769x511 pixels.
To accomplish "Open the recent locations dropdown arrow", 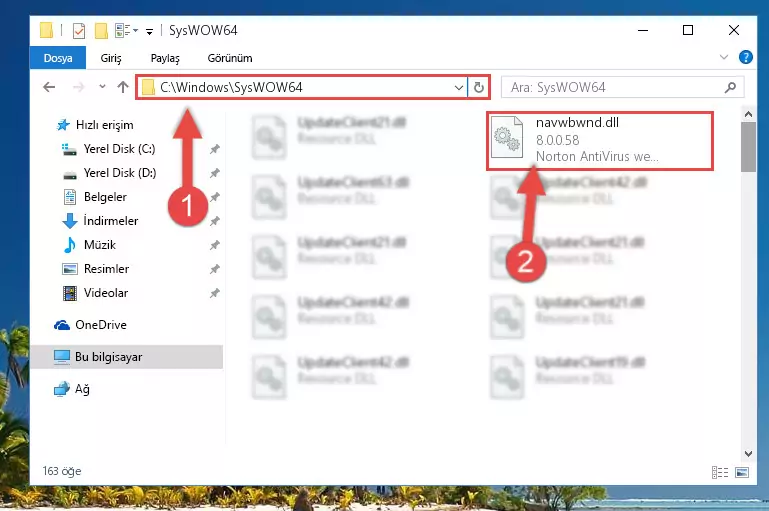I will click(102, 86).
